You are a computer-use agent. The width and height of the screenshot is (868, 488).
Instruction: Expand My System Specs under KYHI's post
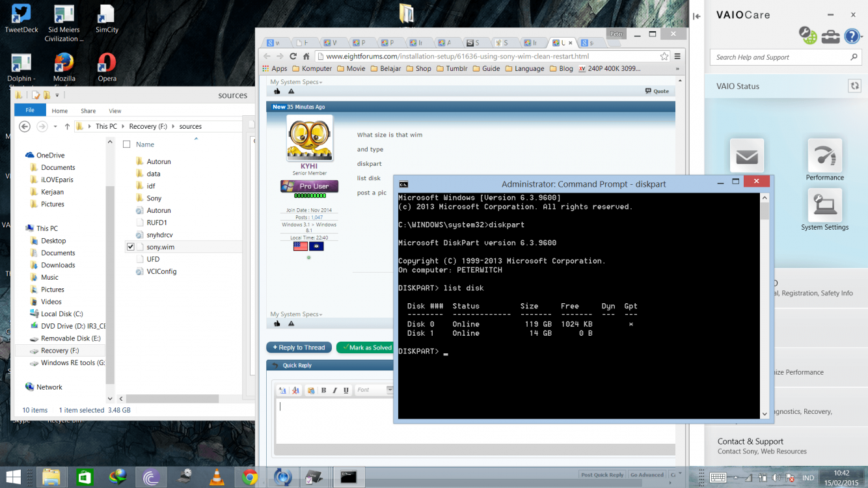[x=296, y=314]
